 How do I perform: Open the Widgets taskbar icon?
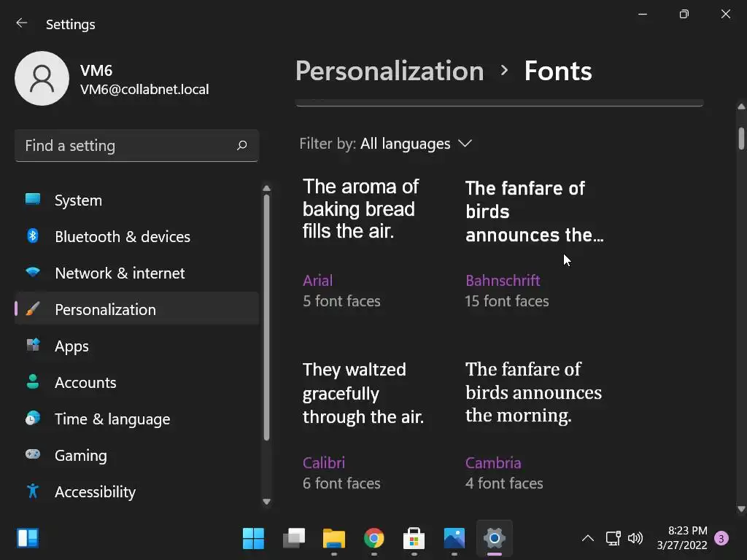coord(28,538)
